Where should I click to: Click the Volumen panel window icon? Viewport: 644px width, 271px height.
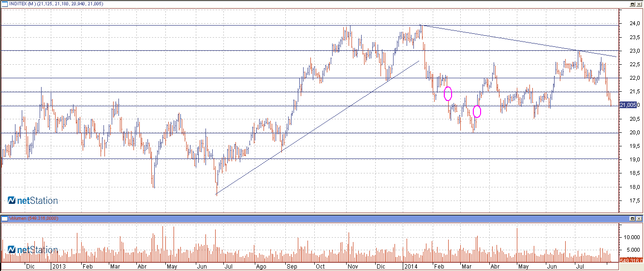point(4,218)
